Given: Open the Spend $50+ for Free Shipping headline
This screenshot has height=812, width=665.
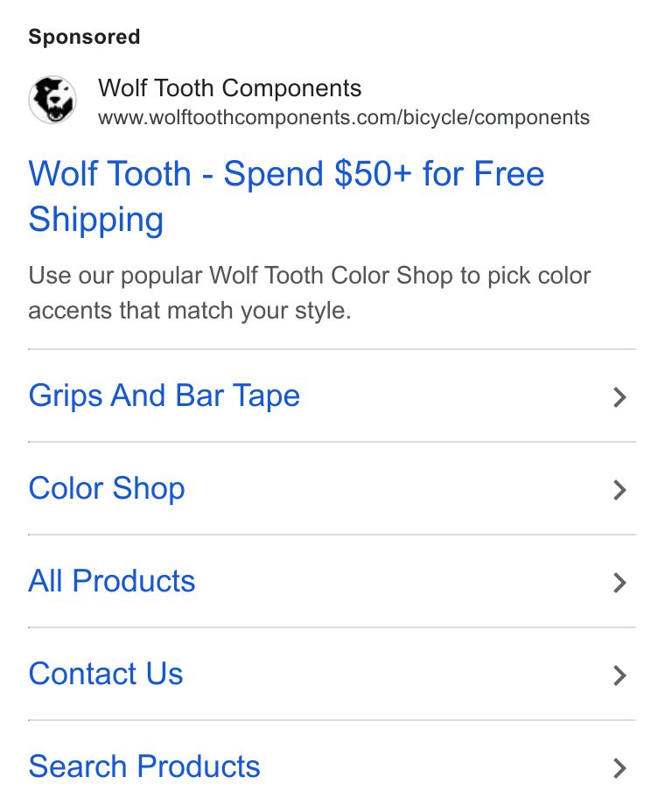Looking at the screenshot, I should [x=286, y=196].
